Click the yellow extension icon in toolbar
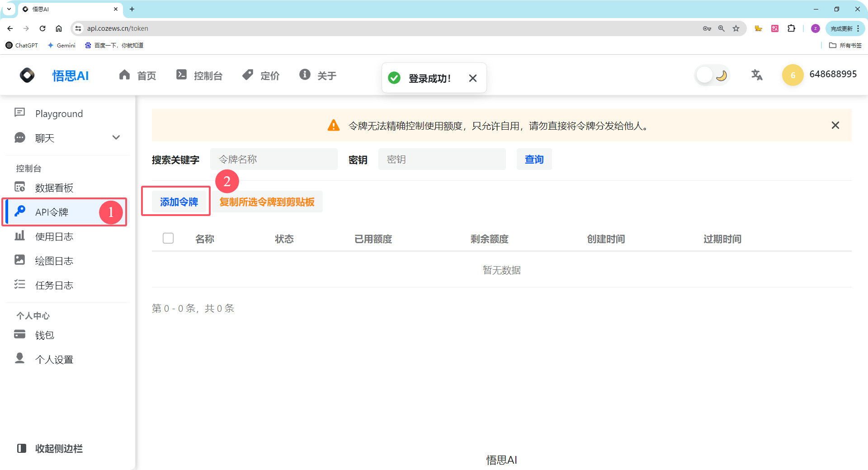 click(759, 28)
